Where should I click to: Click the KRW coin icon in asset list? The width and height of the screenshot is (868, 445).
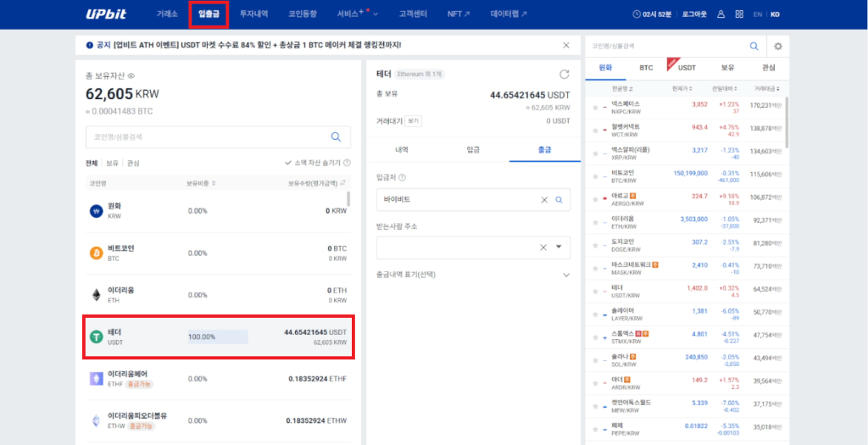coord(97,211)
